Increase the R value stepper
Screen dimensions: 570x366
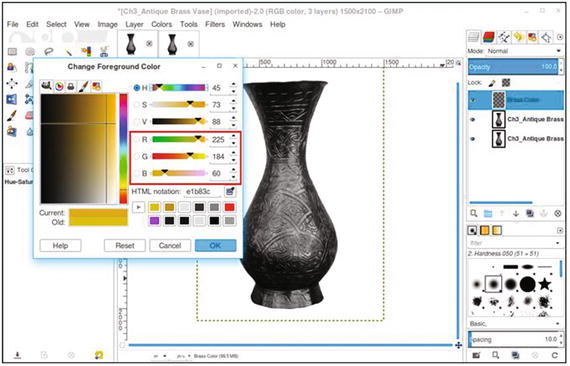(234, 136)
